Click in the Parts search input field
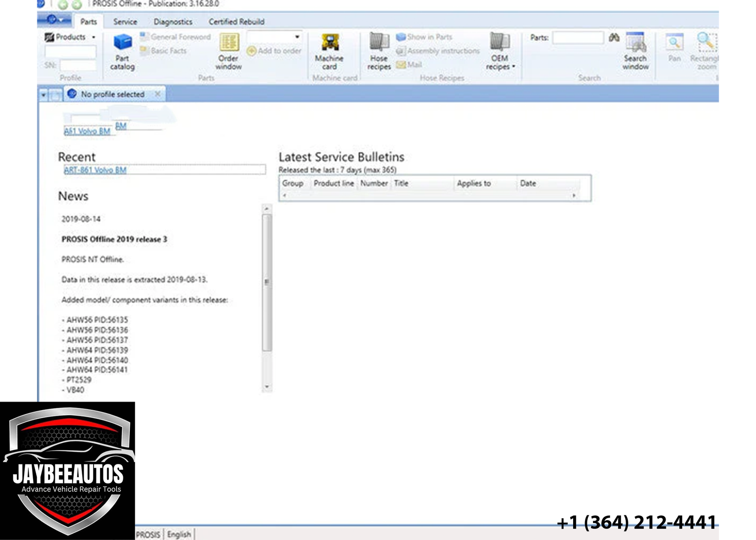Screen dimensions: 756x540 (578, 38)
